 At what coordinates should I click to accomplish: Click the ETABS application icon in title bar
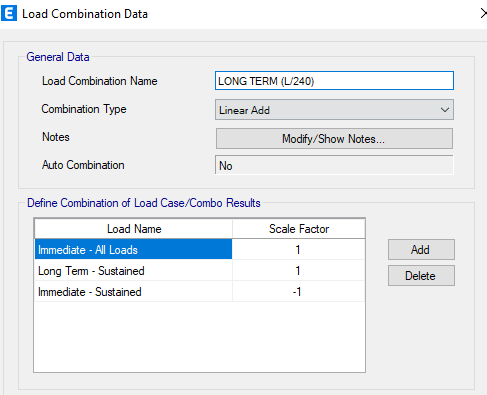pos(9,14)
